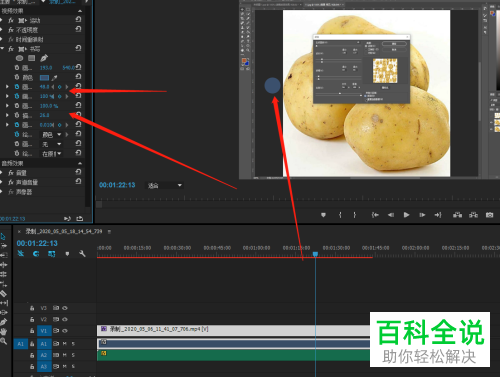500x377 pixels.
Task: Collapse the 视频效果 section
Action: pos(80,11)
